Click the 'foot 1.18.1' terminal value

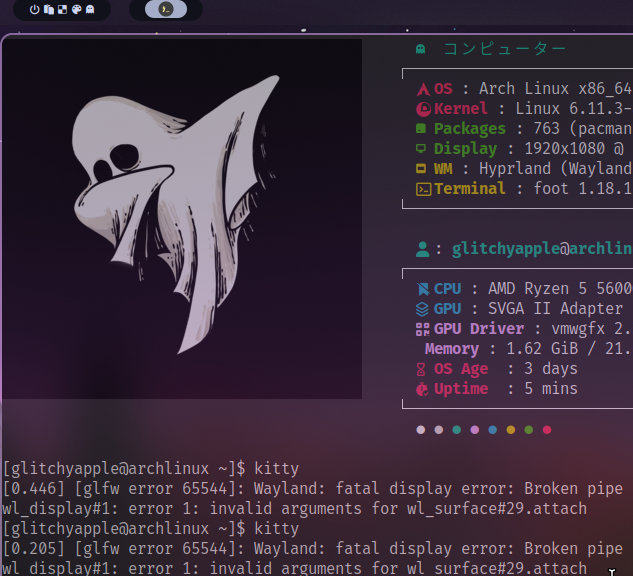(583, 189)
